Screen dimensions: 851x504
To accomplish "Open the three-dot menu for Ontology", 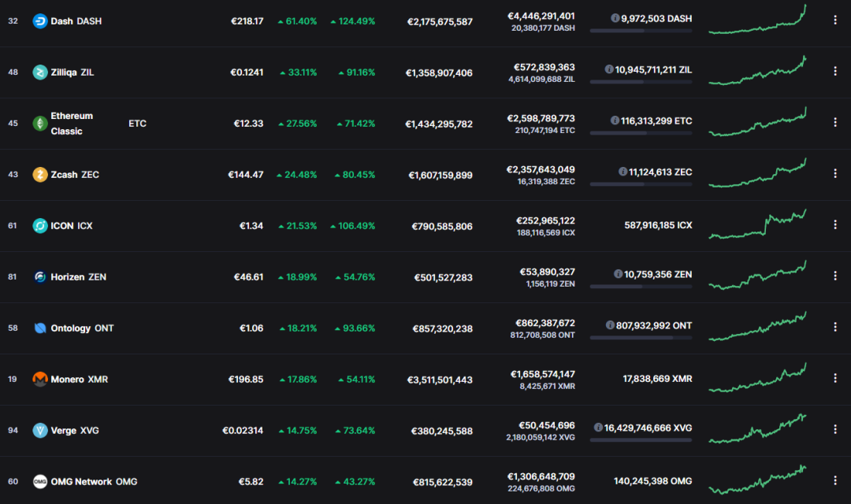I will click(x=834, y=327).
